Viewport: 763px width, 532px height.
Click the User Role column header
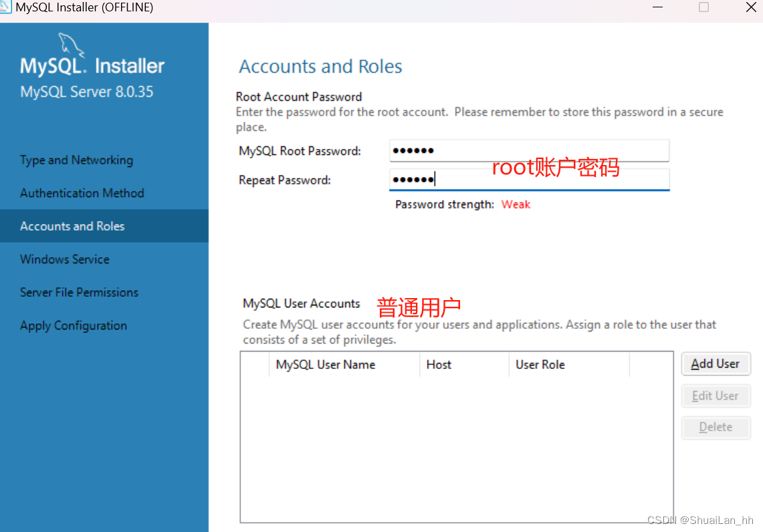[540, 364]
